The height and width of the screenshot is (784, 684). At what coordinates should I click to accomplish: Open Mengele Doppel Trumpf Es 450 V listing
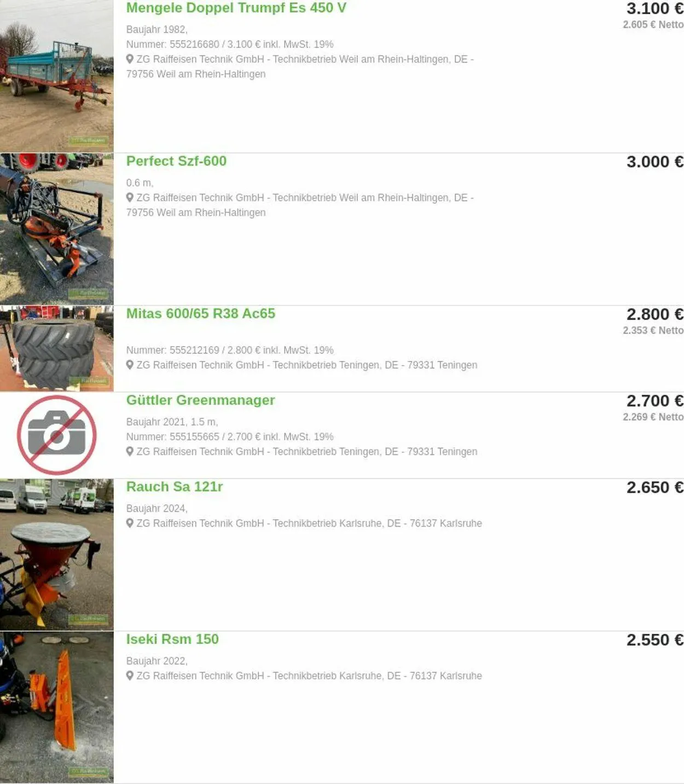[x=236, y=8]
